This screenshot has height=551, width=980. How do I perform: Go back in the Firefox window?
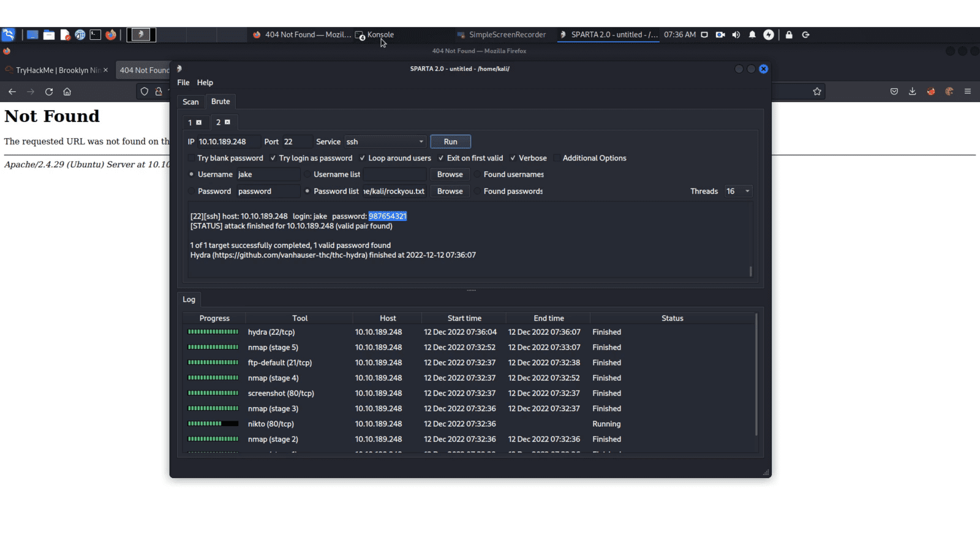[x=12, y=92]
